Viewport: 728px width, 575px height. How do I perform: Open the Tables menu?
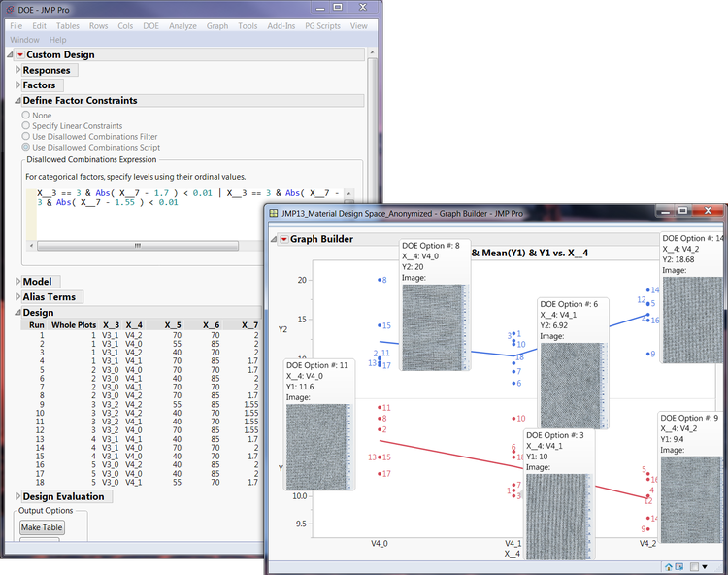click(x=68, y=25)
